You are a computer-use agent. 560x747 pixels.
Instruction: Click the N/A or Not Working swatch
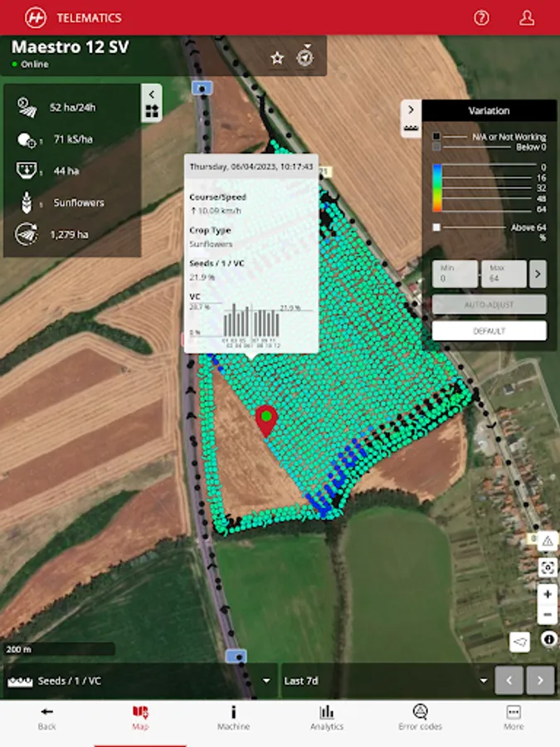coord(436,136)
